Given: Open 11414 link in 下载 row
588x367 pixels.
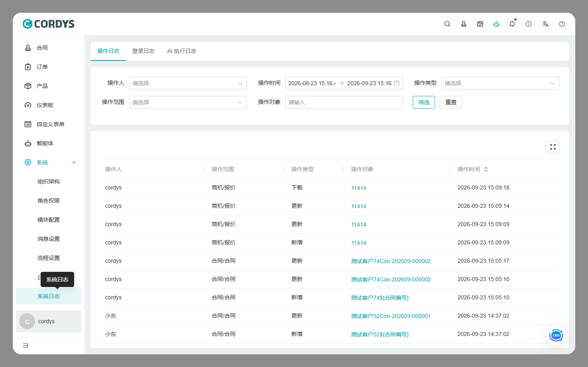Looking at the screenshot, I should coord(359,188).
